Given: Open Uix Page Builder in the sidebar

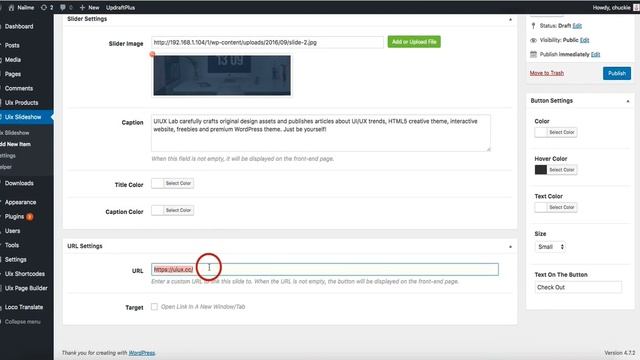Looking at the screenshot, I should click(x=26, y=288).
